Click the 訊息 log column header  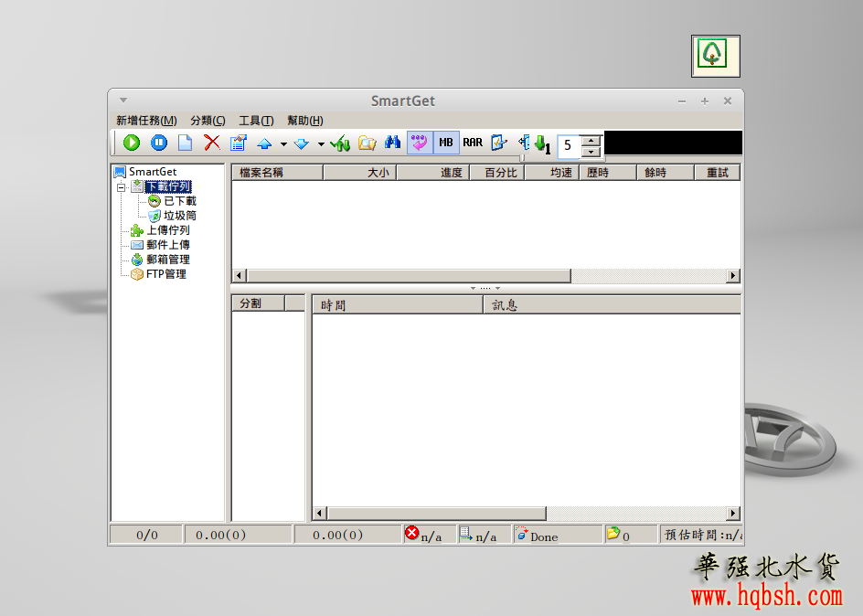612,305
